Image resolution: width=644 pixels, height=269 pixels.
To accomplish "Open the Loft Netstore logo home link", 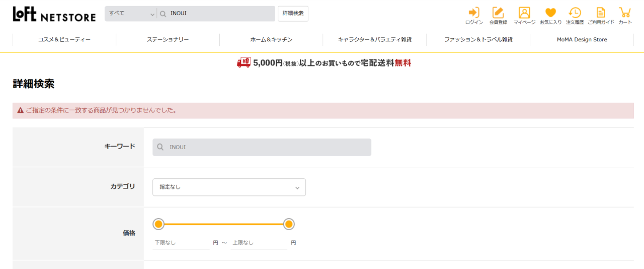I will (54, 14).
